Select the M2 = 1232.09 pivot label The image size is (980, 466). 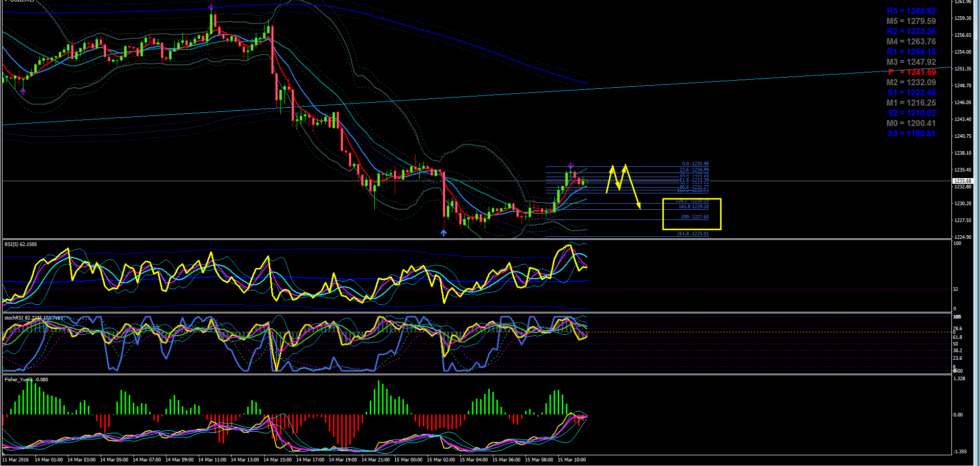(911, 83)
